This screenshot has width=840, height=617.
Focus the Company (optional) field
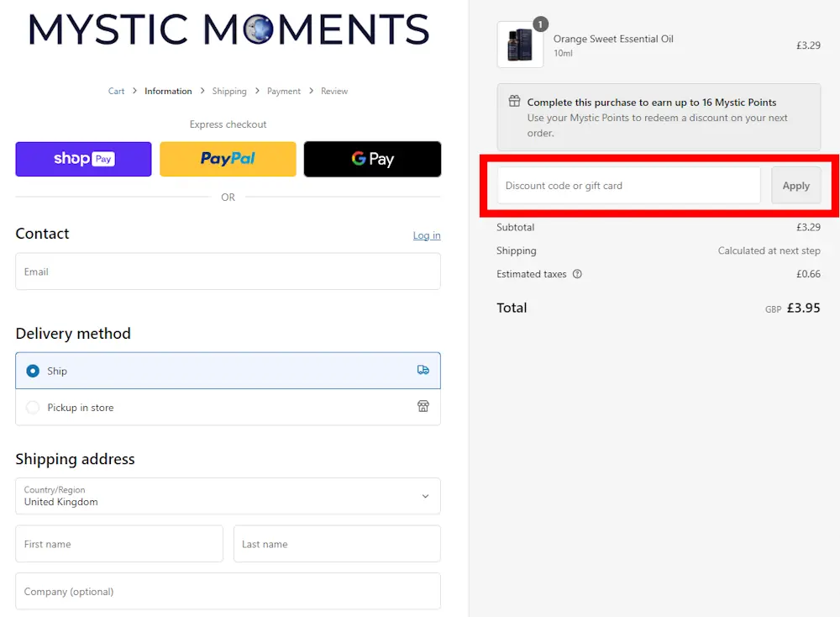[228, 591]
